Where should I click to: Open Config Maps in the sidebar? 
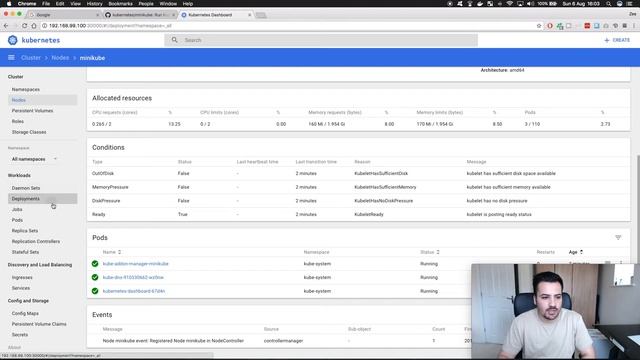coord(25,313)
